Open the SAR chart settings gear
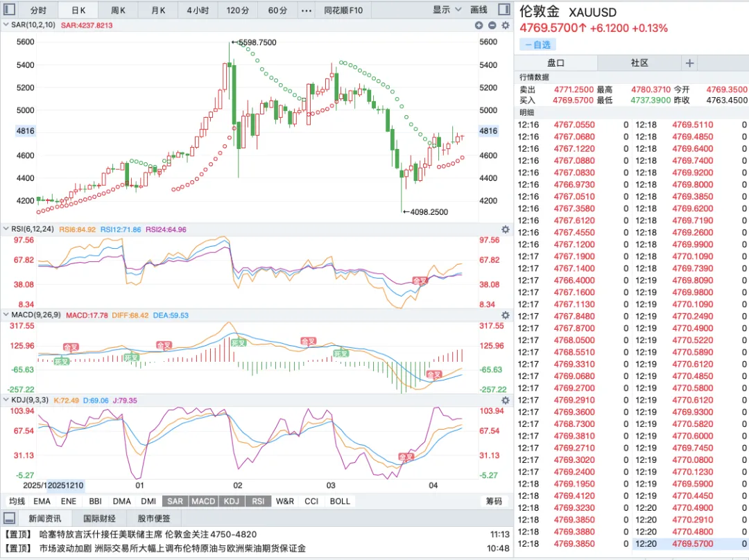749x560 pixels. tap(506, 25)
